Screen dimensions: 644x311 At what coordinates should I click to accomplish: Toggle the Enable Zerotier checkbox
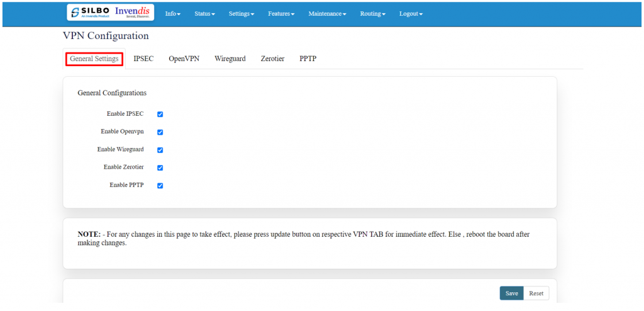click(160, 167)
